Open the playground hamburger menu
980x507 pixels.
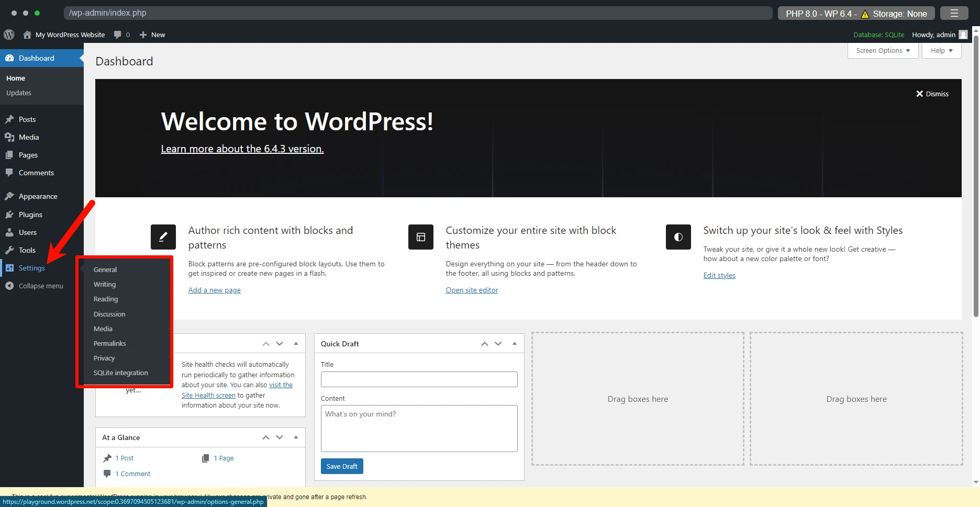[954, 13]
